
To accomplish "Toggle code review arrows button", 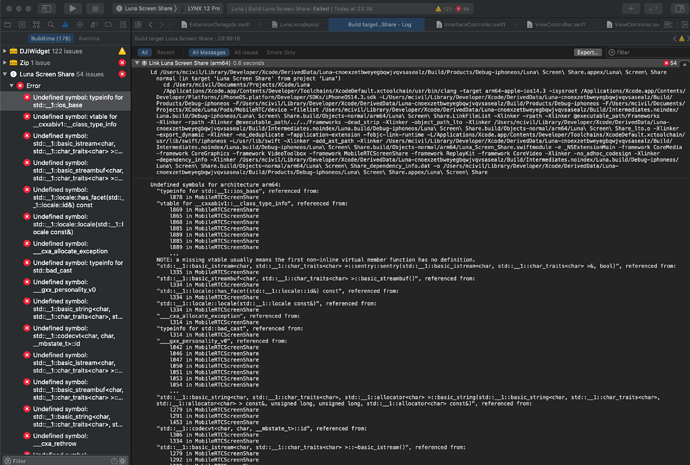I will [653, 8].
